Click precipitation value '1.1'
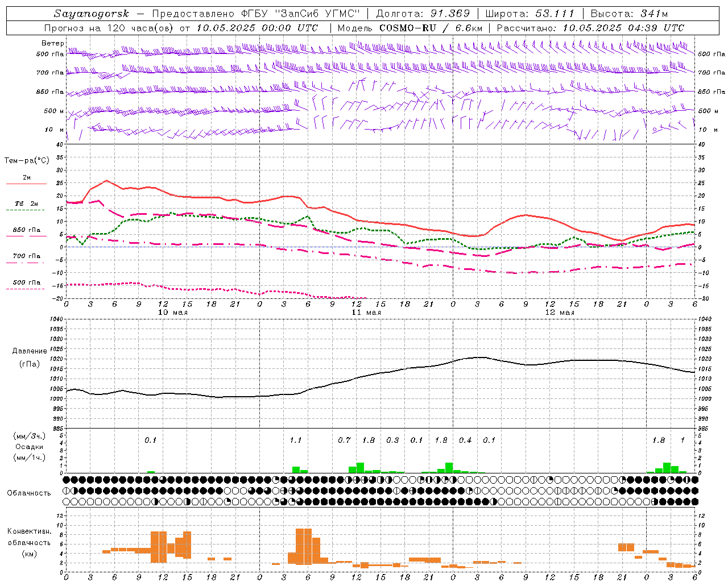The width and height of the screenshot is (728, 582). (x=295, y=440)
